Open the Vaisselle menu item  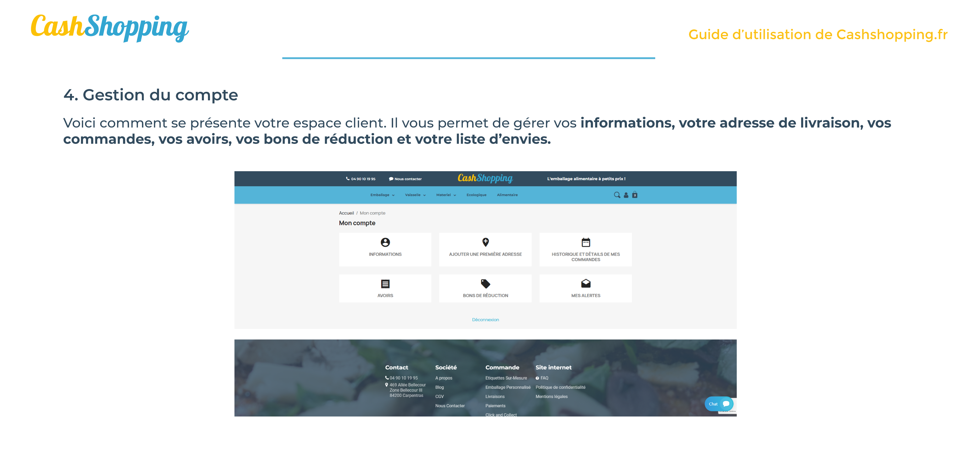(x=412, y=195)
